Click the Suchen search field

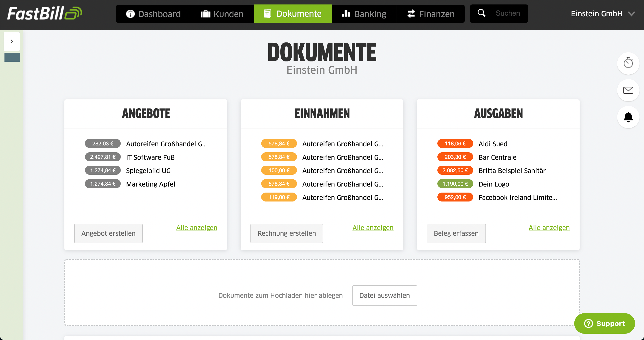(508, 13)
